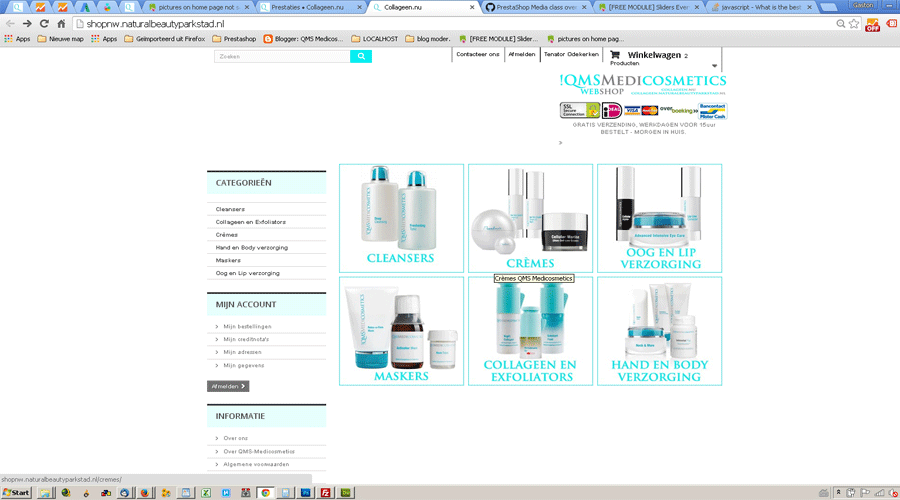Open the CLEANSERS product tile

point(401,218)
